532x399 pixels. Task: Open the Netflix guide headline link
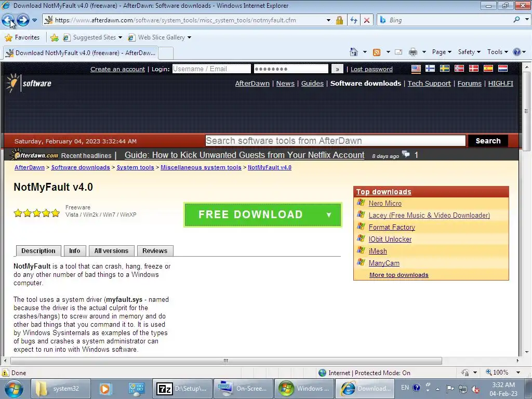click(x=244, y=155)
